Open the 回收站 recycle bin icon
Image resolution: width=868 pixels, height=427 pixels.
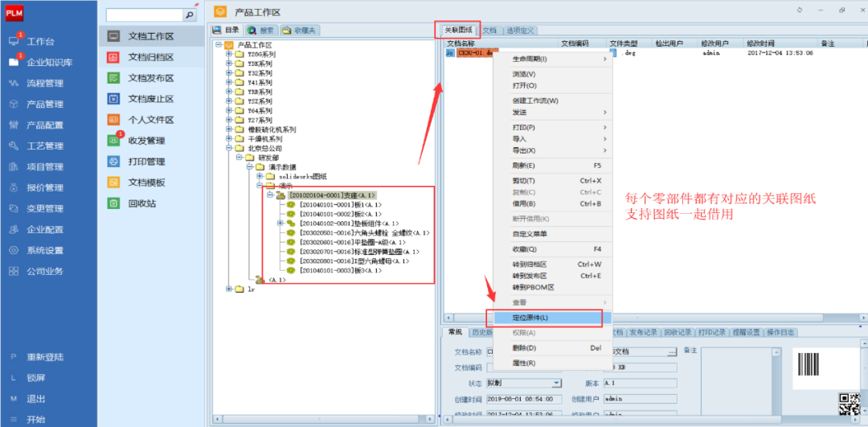[114, 203]
